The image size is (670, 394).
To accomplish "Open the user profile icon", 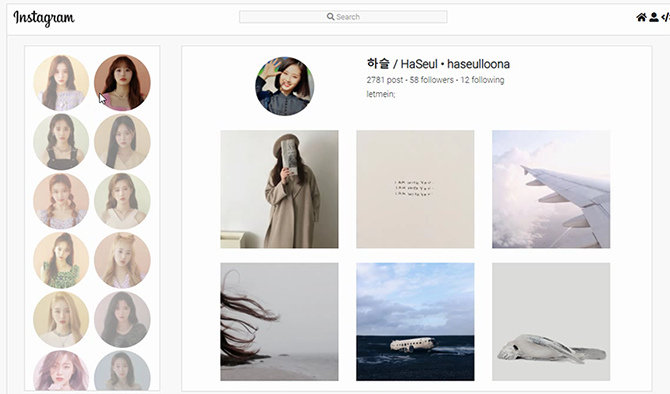I will pyautogui.click(x=654, y=17).
